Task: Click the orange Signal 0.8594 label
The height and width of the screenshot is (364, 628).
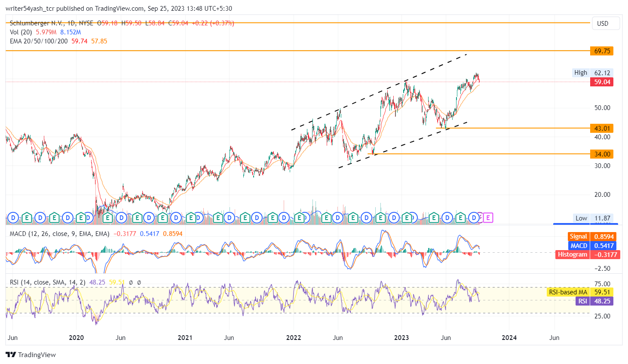Action: [592, 236]
